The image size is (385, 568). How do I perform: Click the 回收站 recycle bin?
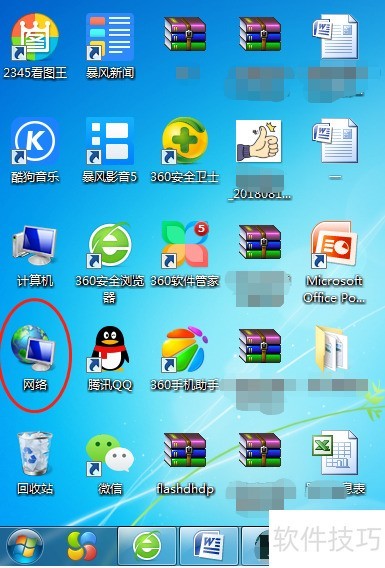click(x=35, y=463)
